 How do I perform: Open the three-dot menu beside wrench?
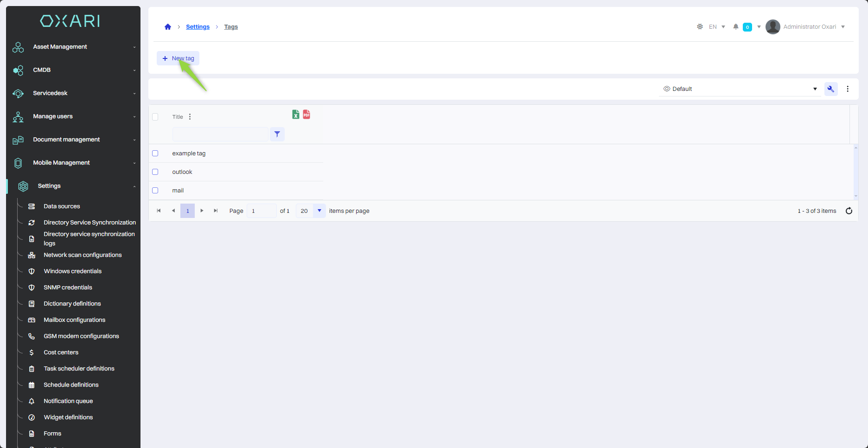(x=848, y=89)
